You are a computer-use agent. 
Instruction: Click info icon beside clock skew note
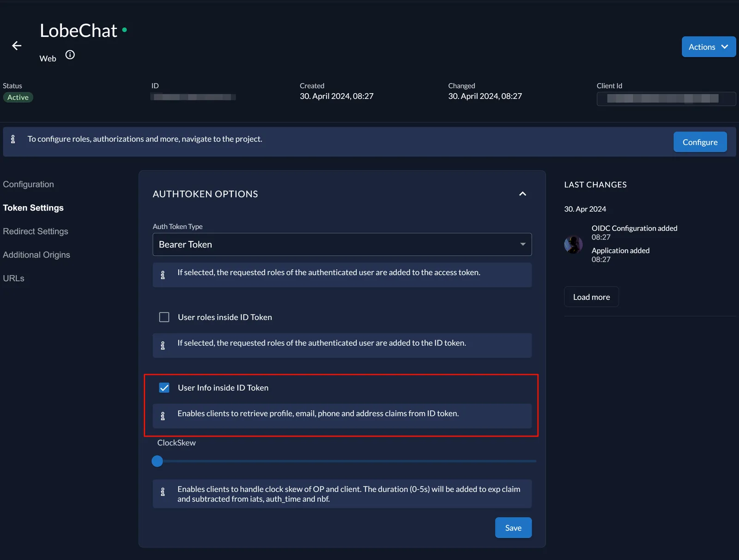click(x=163, y=492)
